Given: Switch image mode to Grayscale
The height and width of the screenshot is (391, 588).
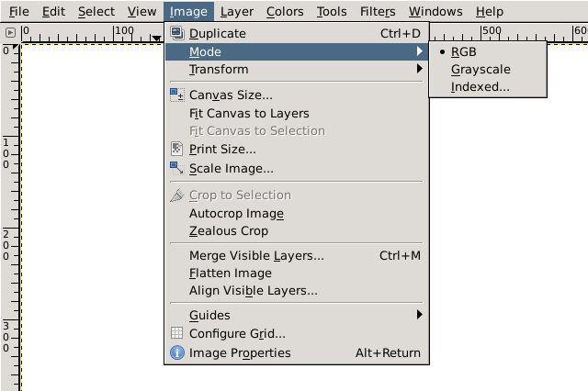Looking at the screenshot, I should (x=481, y=69).
